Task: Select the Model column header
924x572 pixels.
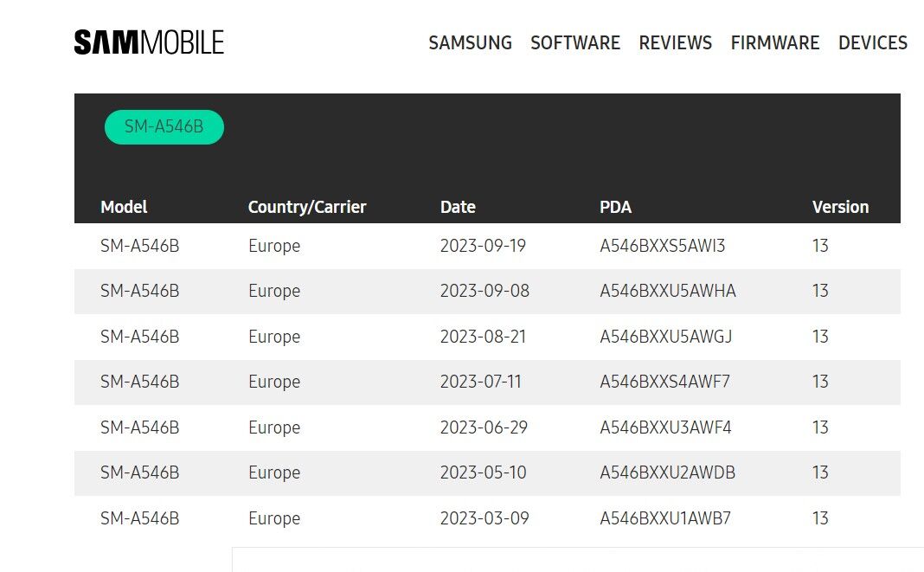Action: [124, 207]
